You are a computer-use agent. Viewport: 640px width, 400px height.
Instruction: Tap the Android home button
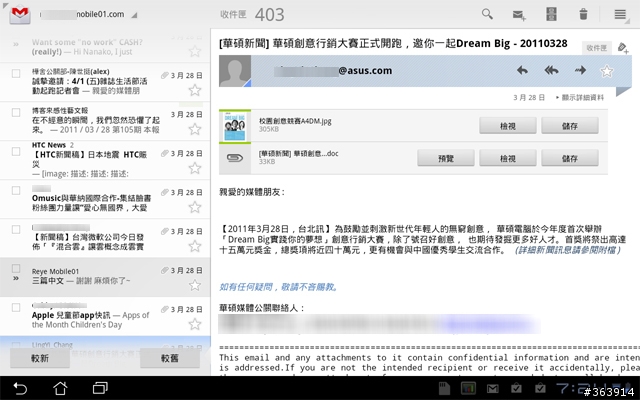click(x=60, y=388)
